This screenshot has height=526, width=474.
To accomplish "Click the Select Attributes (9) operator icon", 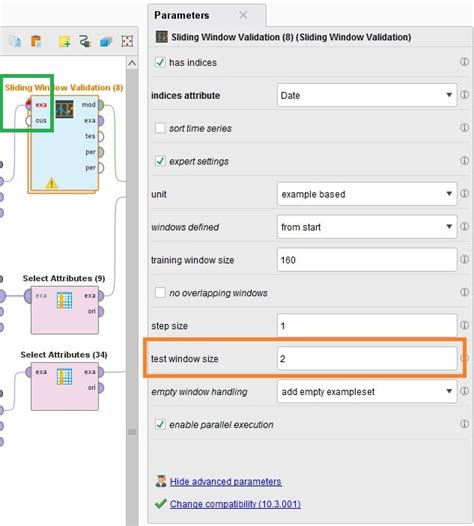I will point(64,300).
